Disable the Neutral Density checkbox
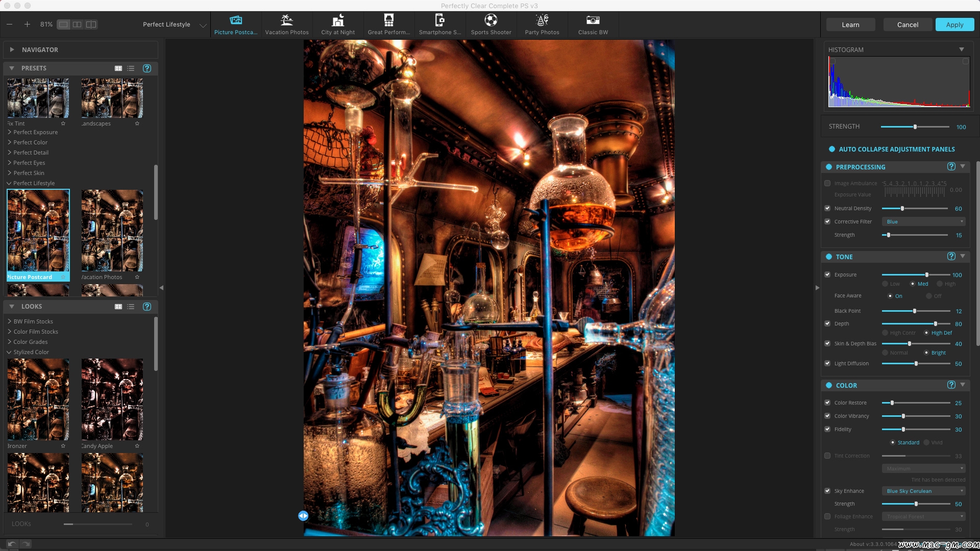This screenshot has width=980, height=551. [x=827, y=208]
